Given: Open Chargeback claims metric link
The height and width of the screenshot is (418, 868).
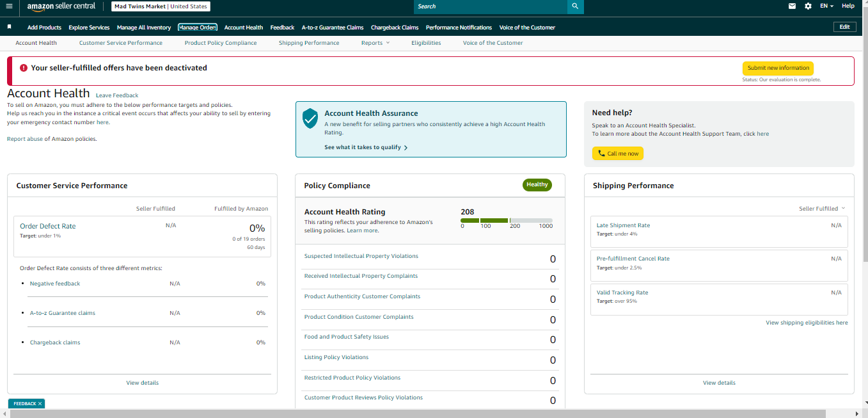Looking at the screenshot, I should coord(55,342).
